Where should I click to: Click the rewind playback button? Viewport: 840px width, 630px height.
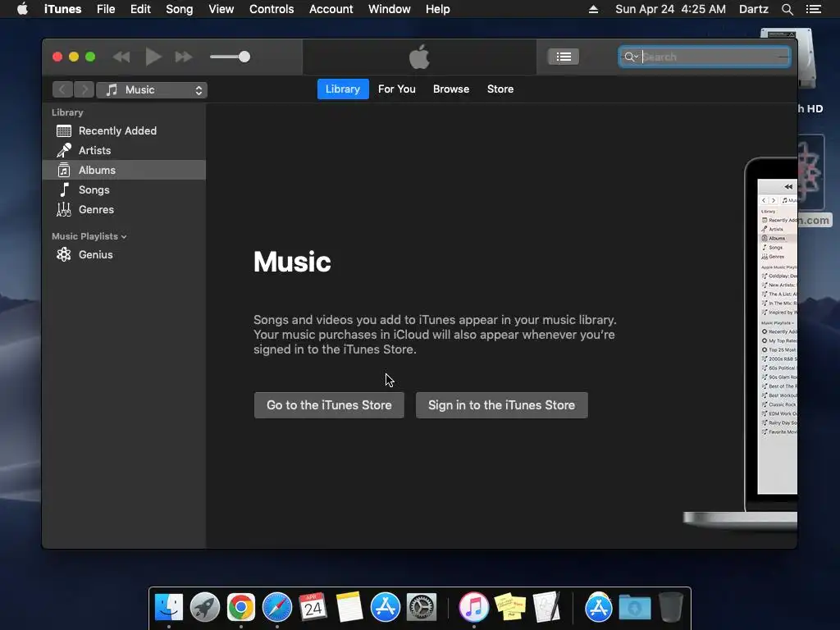[121, 57]
